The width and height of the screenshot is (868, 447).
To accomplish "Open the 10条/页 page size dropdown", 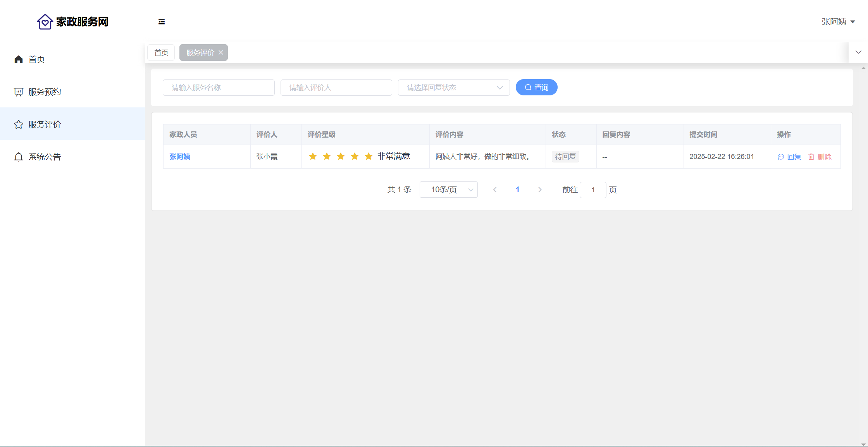I will [448, 190].
